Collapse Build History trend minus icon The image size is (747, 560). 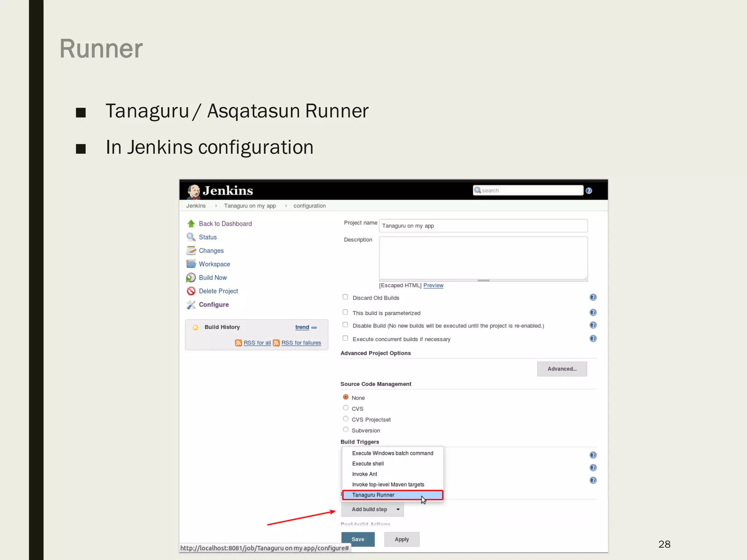coord(314,328)
